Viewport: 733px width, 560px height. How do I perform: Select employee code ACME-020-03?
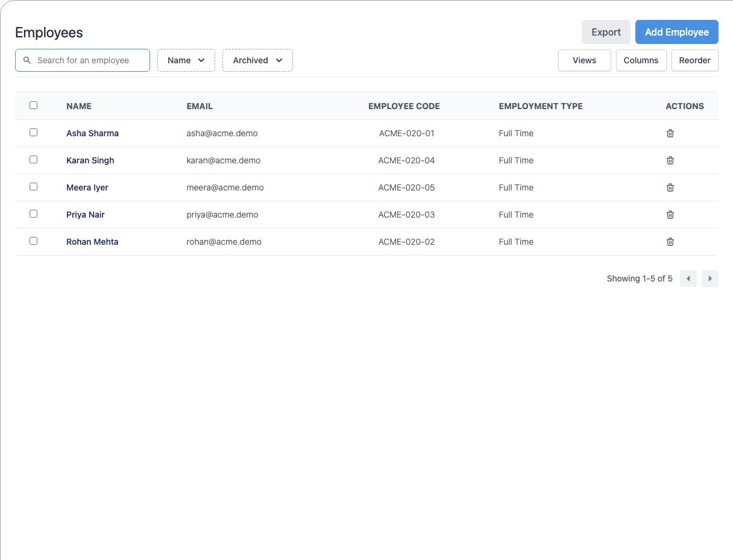tap(407, 215)
